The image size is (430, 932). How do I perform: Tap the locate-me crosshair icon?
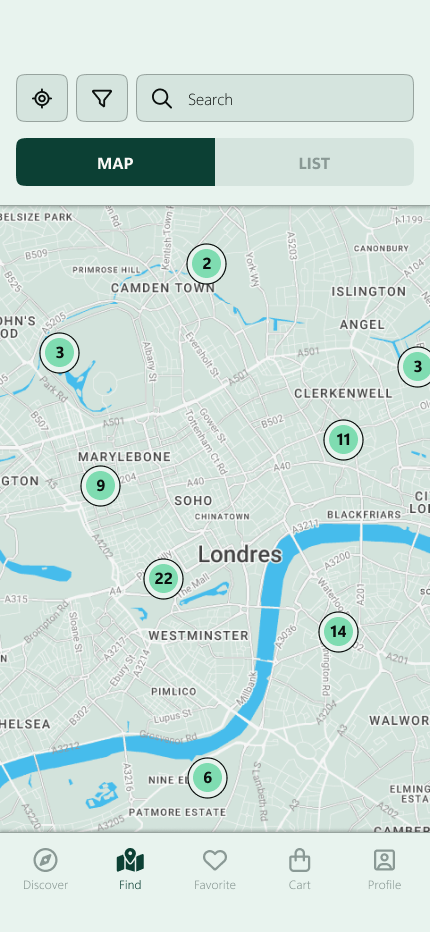pos(42,98)
